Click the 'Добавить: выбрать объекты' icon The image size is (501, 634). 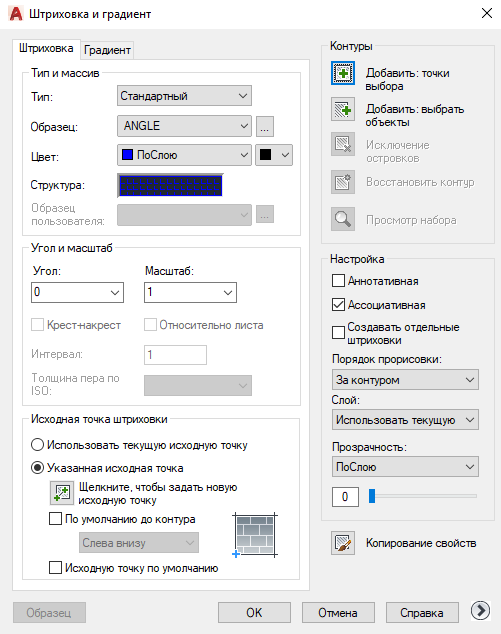343,109
